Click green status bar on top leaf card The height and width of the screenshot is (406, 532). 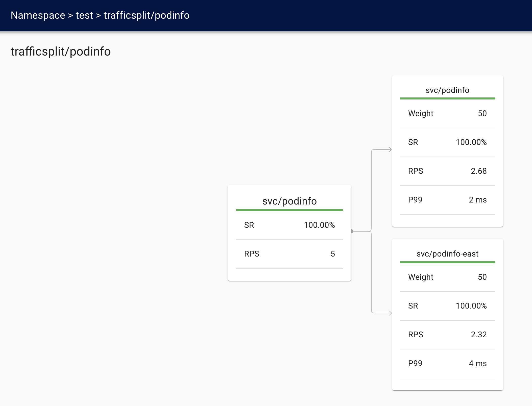tap(447, 98)
